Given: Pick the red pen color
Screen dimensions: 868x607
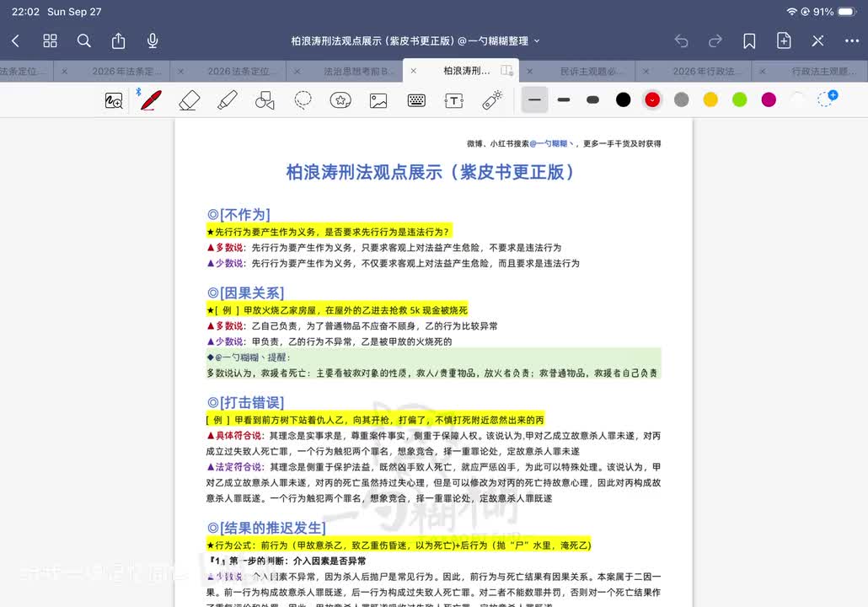Looking at the screenshot, I should pos(652,99).
